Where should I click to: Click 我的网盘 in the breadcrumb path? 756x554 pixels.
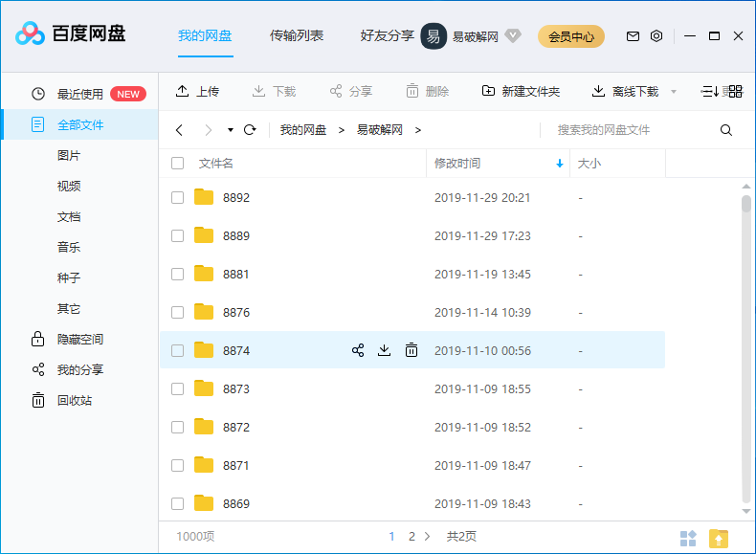[303, 130]
